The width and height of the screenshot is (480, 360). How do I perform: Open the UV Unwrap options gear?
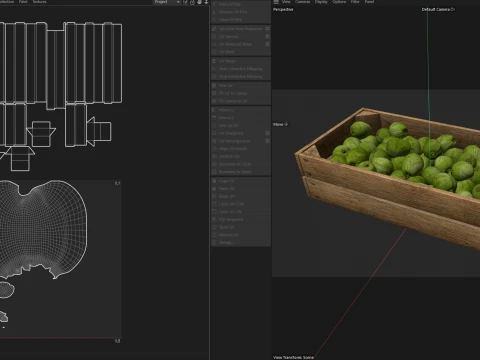(267, 36)
